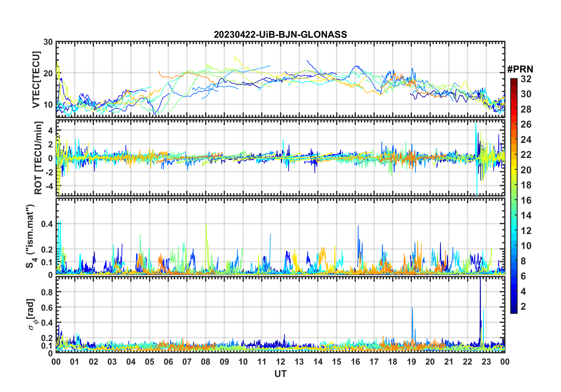Click the dark blue colorbar segment beside 2
Screen dimensions: 561x392
pyautogui.click(x=514, y=307)
